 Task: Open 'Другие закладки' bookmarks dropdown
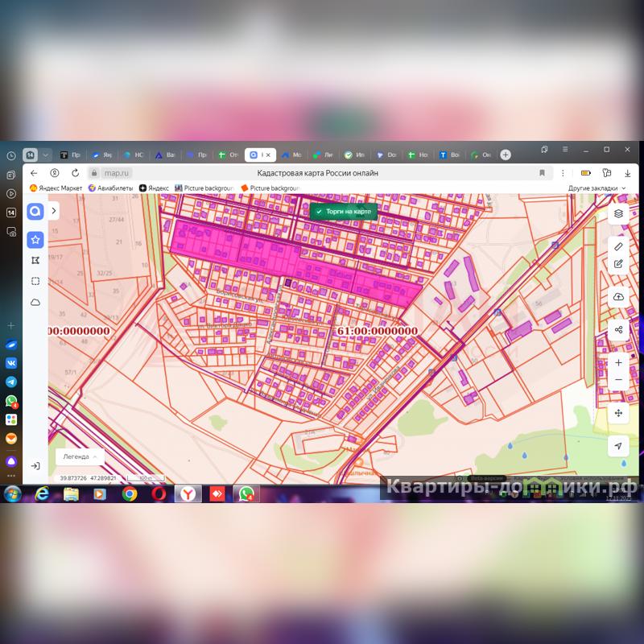[x=597, y=188]
